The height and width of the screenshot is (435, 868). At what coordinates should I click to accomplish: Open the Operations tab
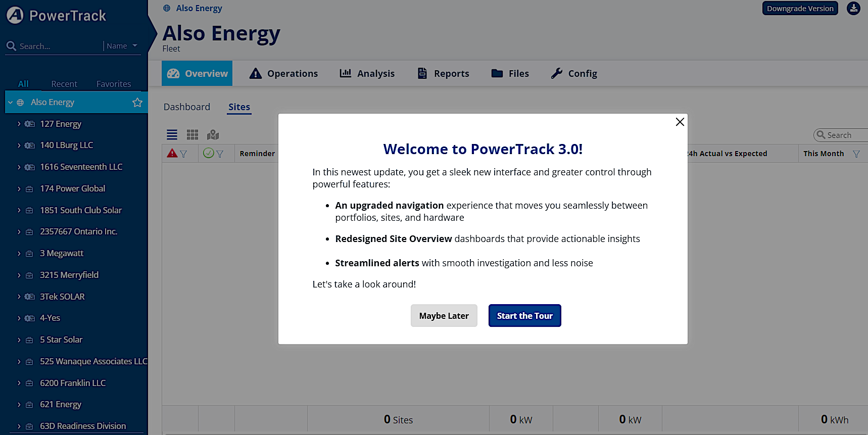coord(283,73)
